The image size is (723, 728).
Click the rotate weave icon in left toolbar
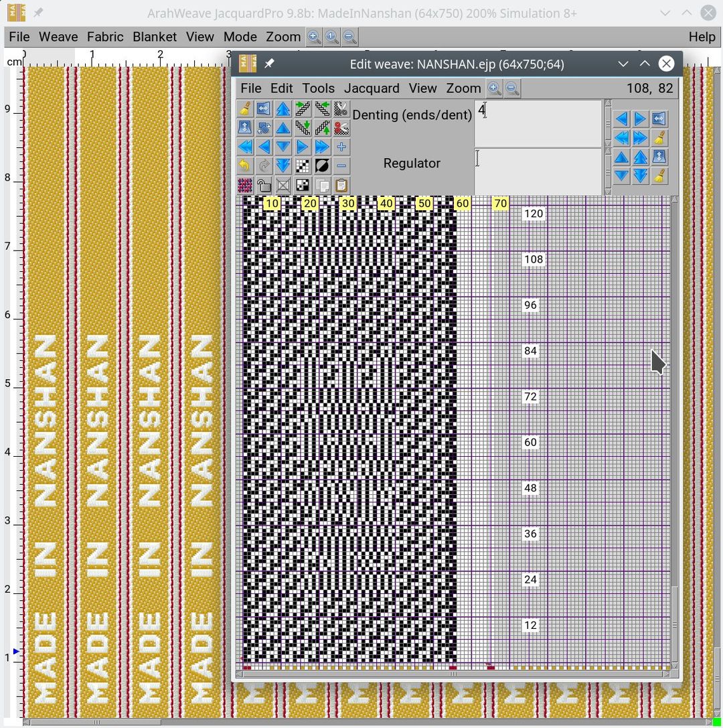coord(264,128)
